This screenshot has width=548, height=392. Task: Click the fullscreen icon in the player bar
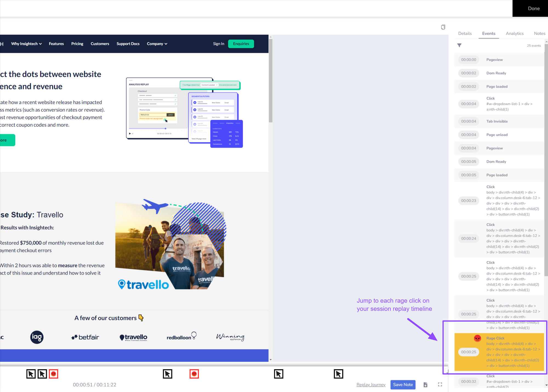pos(440,385)
